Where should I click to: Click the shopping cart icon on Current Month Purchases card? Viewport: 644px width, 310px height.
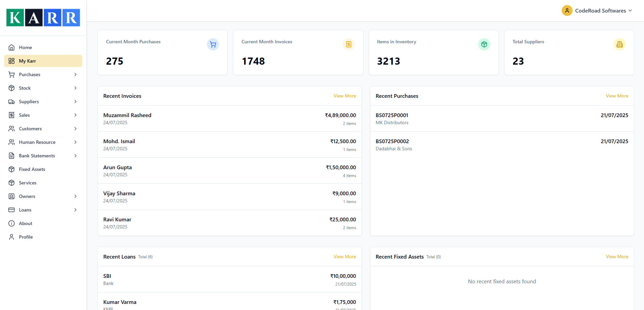pyautogui.click(x=213, y=44)
